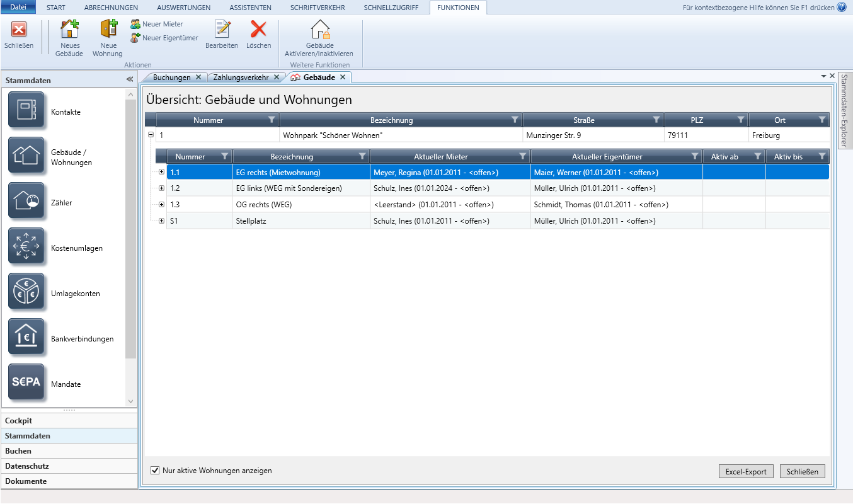The height and width of the screenshot is (504, 853).
Task: Expand row 1.2 EG links
Action: pyautogui.click(x=161, y=188)
